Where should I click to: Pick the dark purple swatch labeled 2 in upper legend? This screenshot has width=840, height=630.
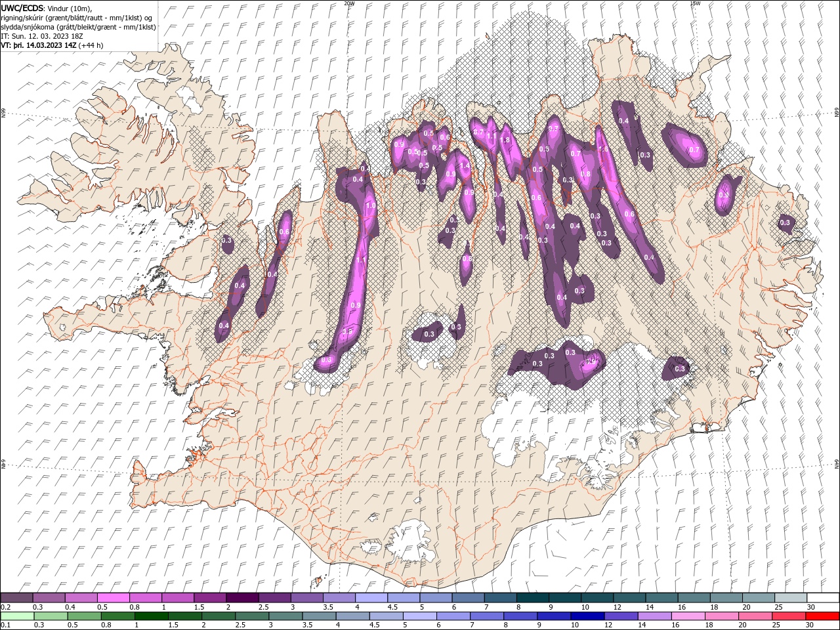[242, 598]
